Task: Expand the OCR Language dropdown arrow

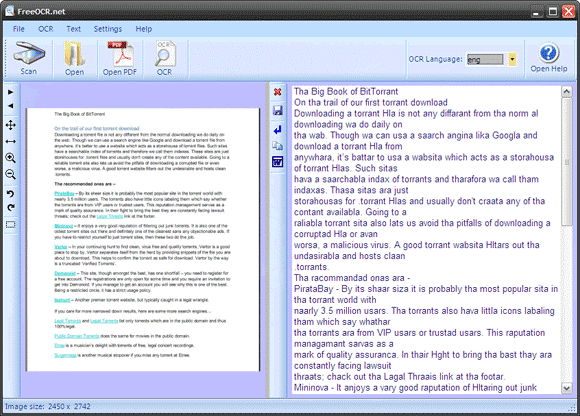Action: (x=512, y=59)
